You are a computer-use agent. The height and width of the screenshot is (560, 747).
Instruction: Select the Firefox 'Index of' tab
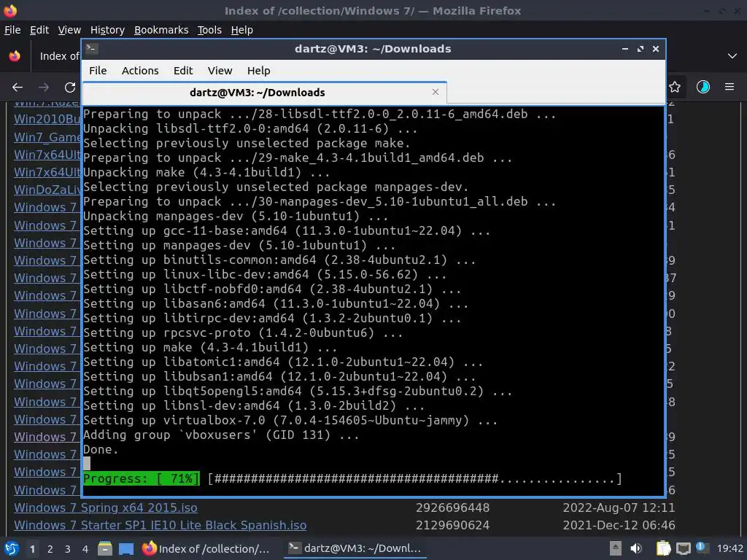pyautogui.click(x=58, y=56)
